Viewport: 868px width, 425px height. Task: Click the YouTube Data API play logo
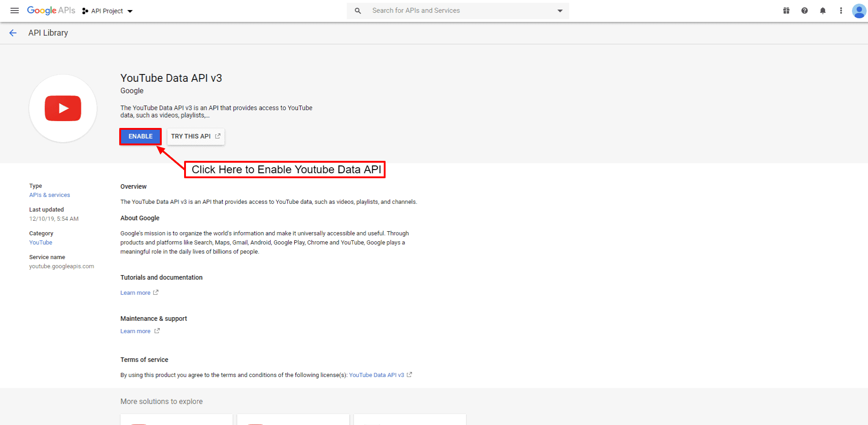tap(63, 108)
